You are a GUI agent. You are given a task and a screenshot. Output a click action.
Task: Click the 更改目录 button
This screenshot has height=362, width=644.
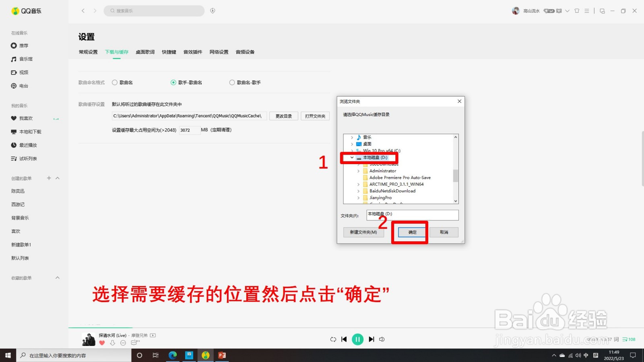pos(284,116)
